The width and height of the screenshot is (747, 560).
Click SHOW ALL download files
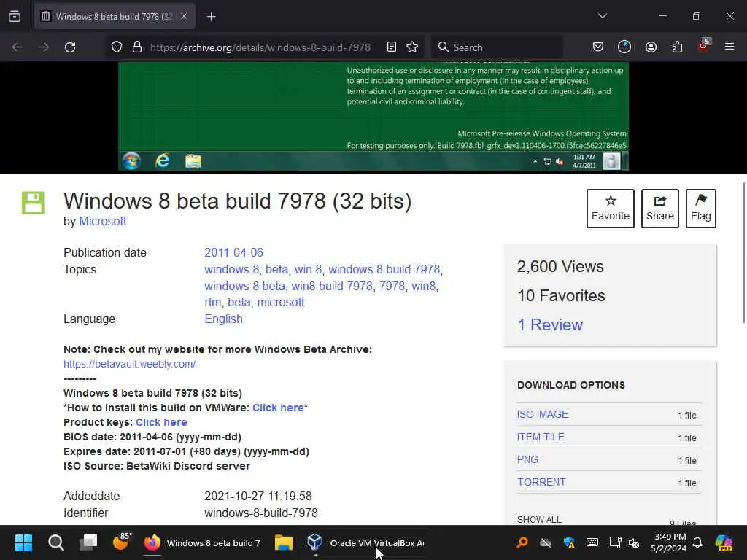click(x=539, y=519)
